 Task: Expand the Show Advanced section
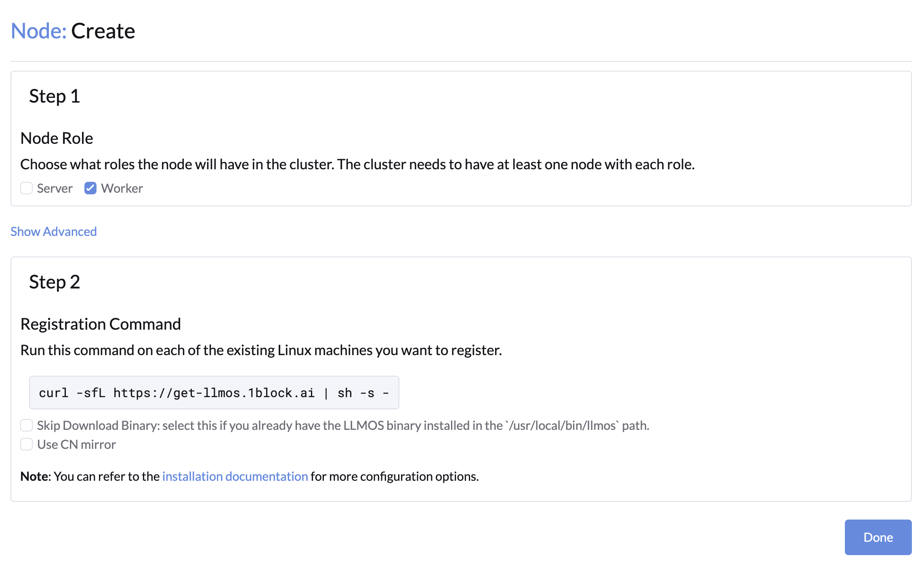coord(54,231)
